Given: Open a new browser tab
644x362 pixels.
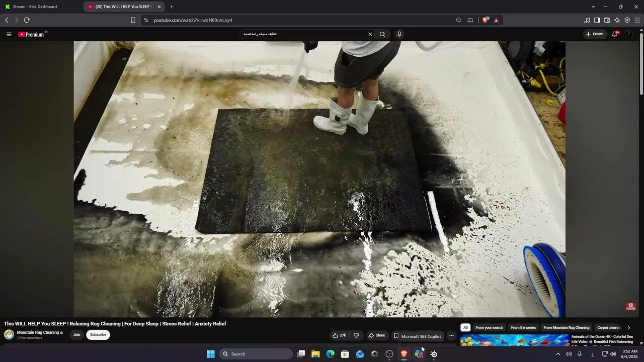Looking at the screenshot, I should 172,7.
